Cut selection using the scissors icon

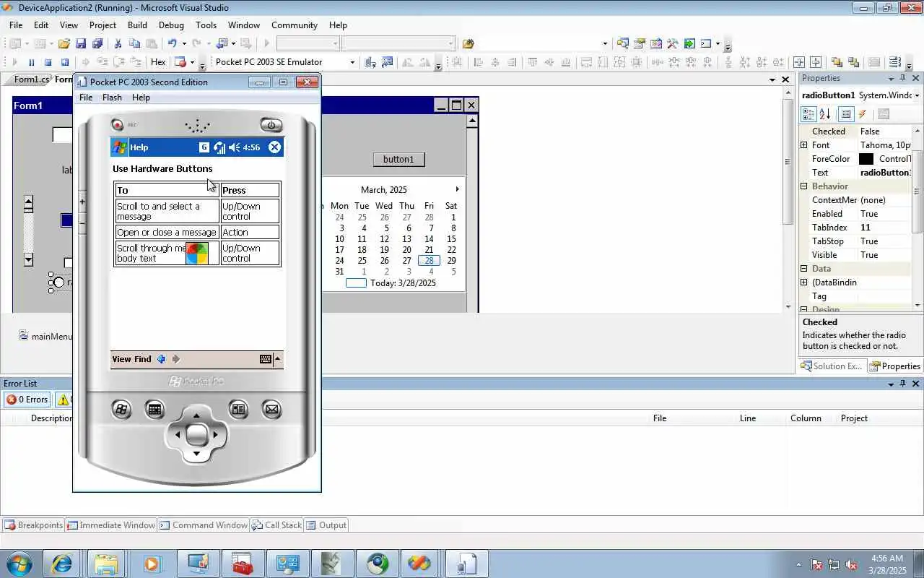click(118, 43)
